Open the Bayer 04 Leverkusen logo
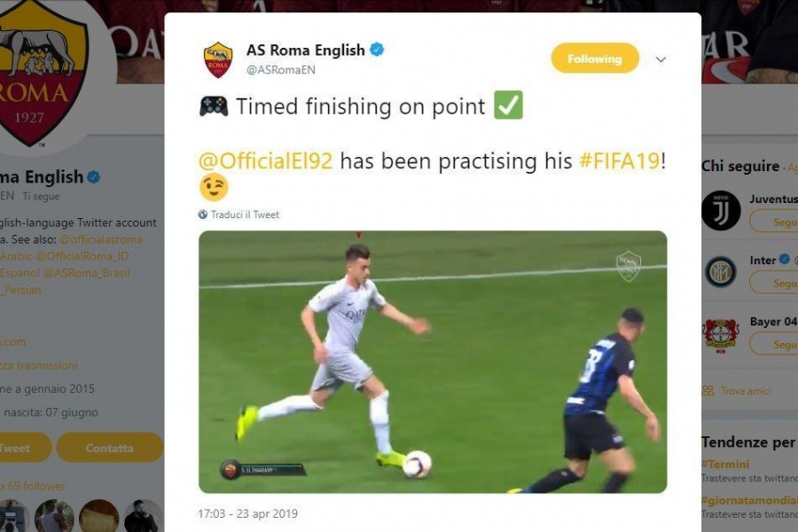 721,335
